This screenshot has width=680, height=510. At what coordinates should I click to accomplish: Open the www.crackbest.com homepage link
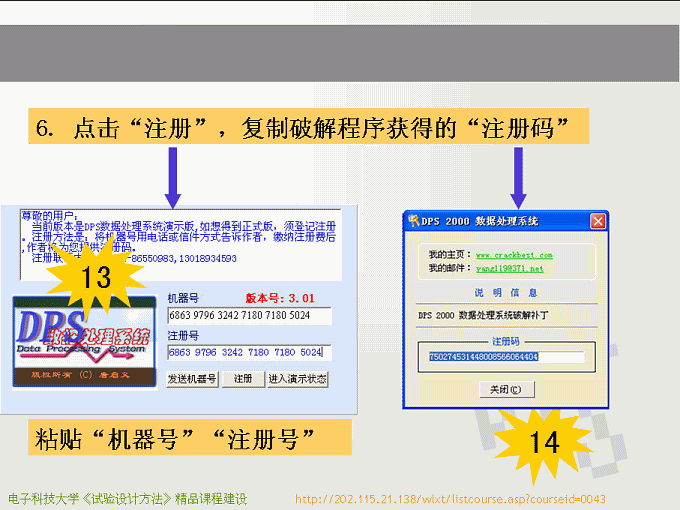coord(514,255)
